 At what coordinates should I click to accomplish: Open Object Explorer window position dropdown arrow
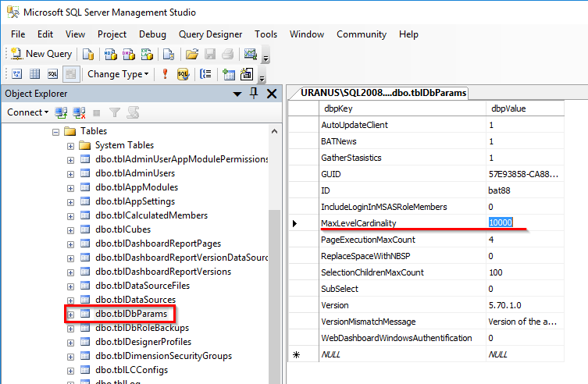tap(237, 94)
